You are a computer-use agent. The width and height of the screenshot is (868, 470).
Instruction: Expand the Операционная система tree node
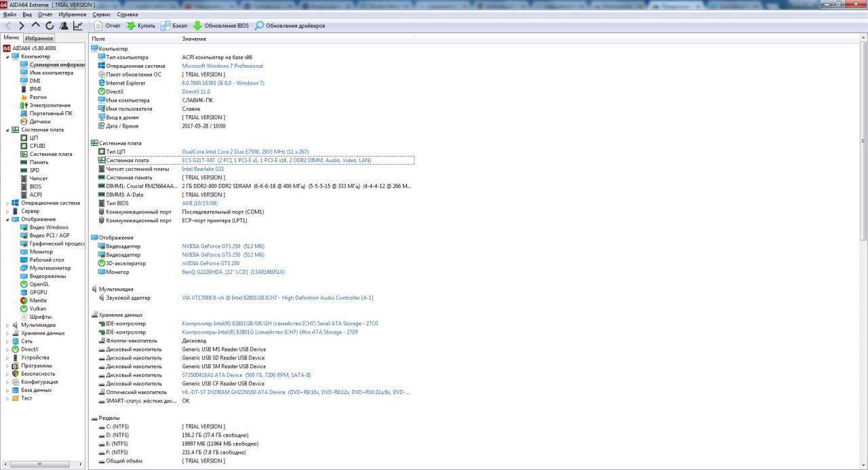(x=7, y=203)
